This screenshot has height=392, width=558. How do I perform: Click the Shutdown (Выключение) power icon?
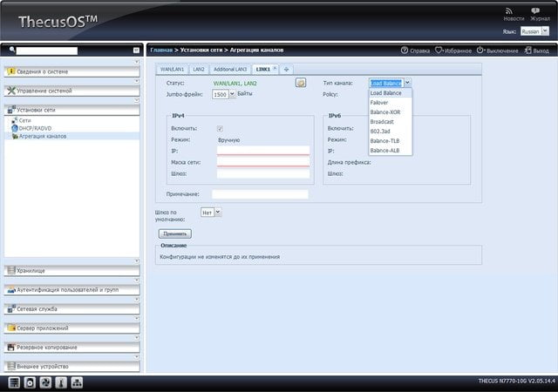point(480,51)
